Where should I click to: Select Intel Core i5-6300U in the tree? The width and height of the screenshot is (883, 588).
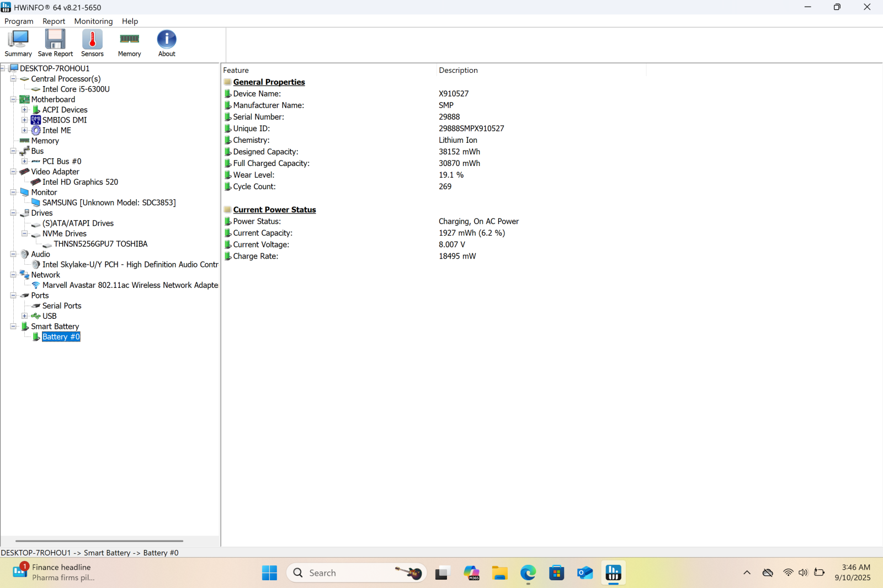click(x=76, y=89)
